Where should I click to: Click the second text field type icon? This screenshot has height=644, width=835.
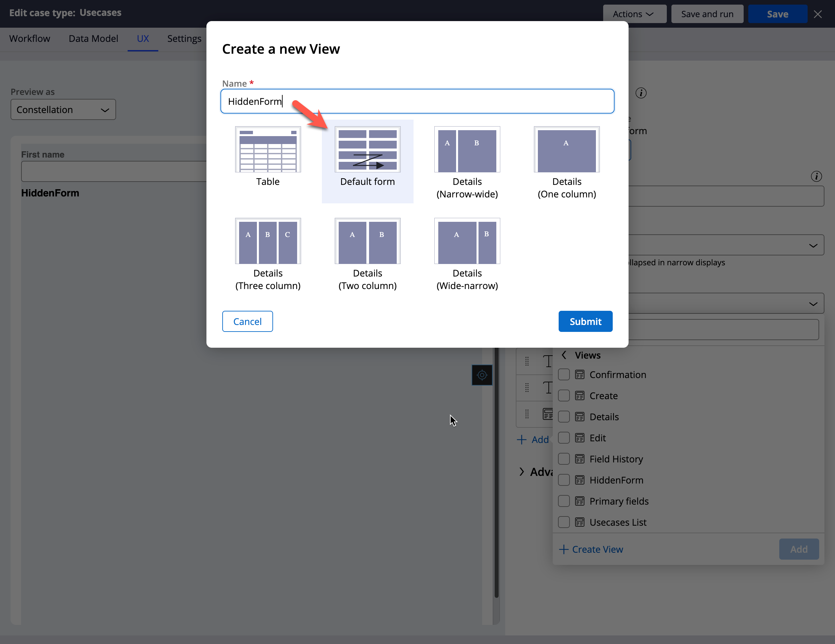pos(548,388)
